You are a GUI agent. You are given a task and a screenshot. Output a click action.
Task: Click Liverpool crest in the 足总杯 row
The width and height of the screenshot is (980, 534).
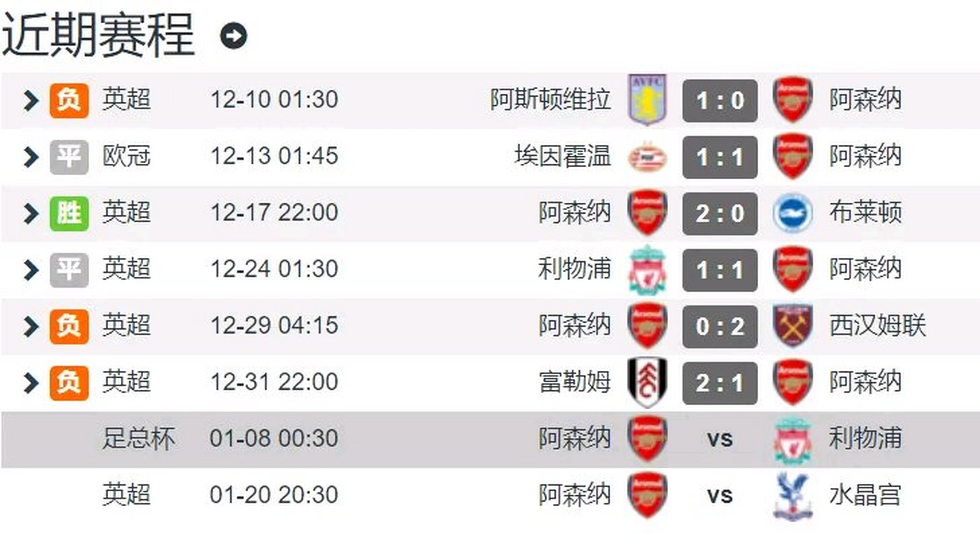(792, 439)
